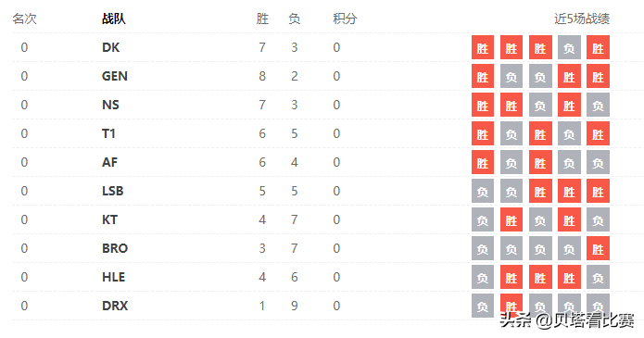The width and height of the screenshot is (644, 338).
Task: Open the DK team name
Action: pos(111,47)
